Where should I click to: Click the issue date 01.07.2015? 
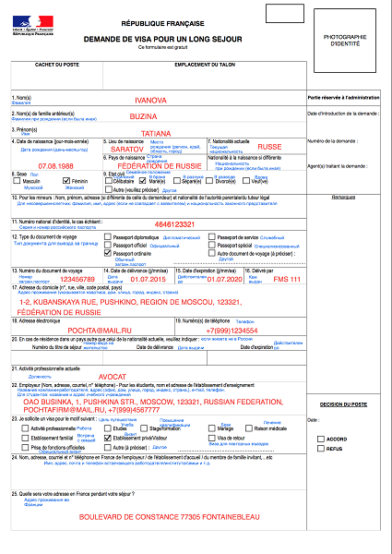pyautogui.click(x=148, y=279)
